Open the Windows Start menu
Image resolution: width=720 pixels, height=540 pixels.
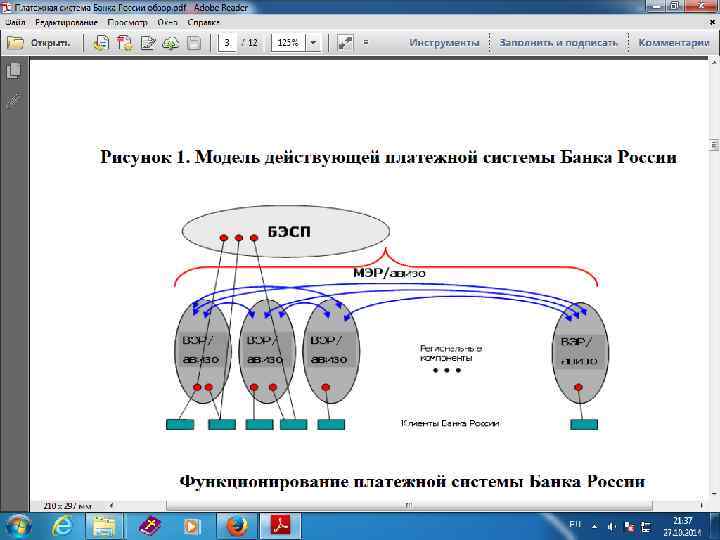tap(17, 526)
